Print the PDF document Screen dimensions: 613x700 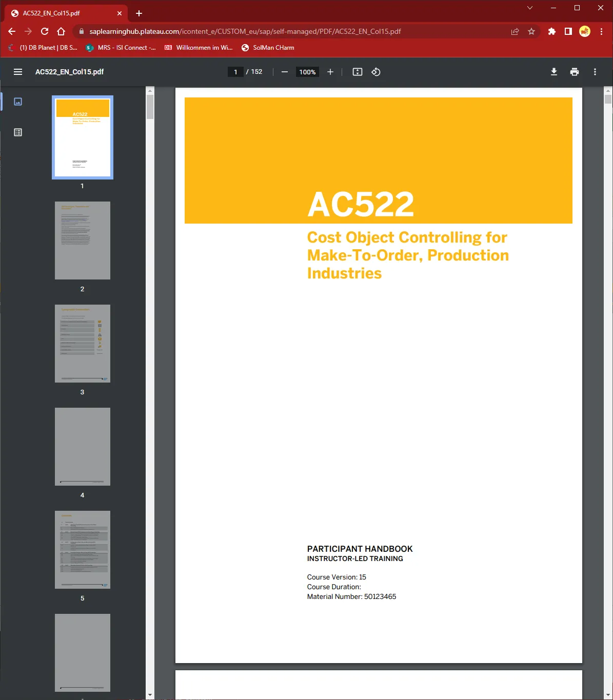[575, 72]
